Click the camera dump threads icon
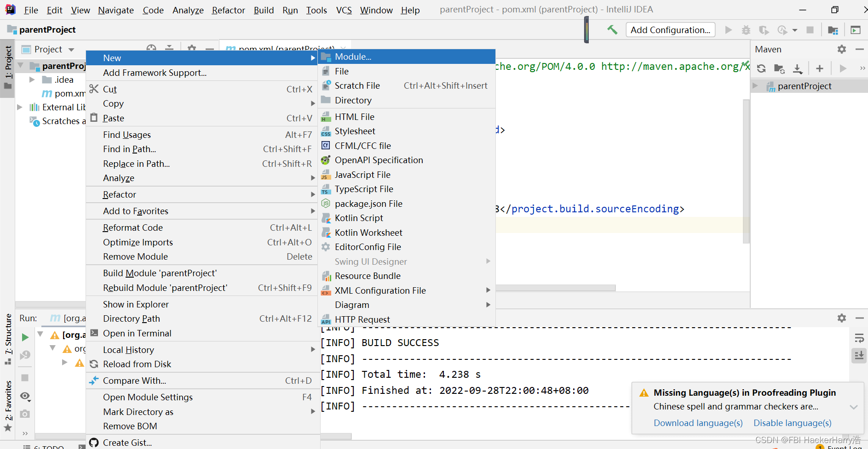The width and height of the screenshot is (868, 449). click(25, 414)
